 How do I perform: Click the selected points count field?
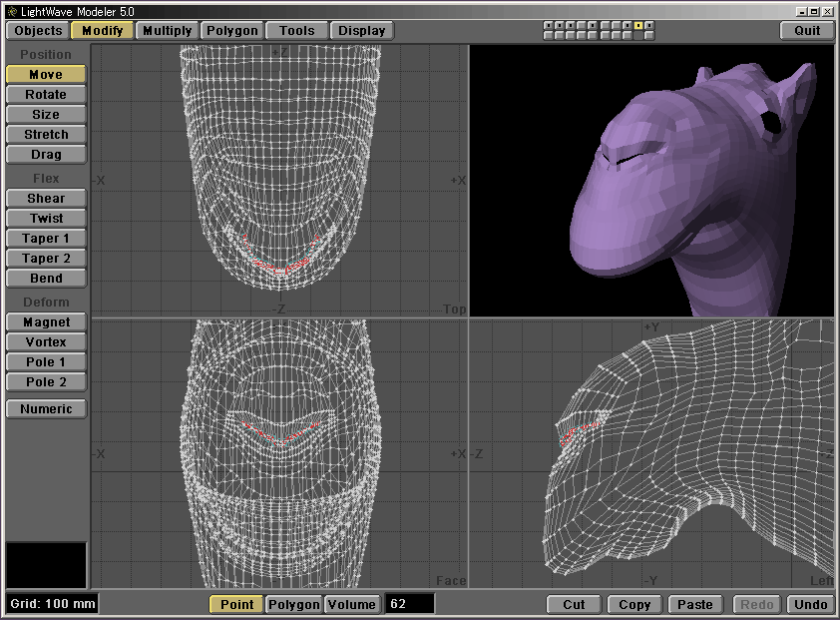coord(410,604)
